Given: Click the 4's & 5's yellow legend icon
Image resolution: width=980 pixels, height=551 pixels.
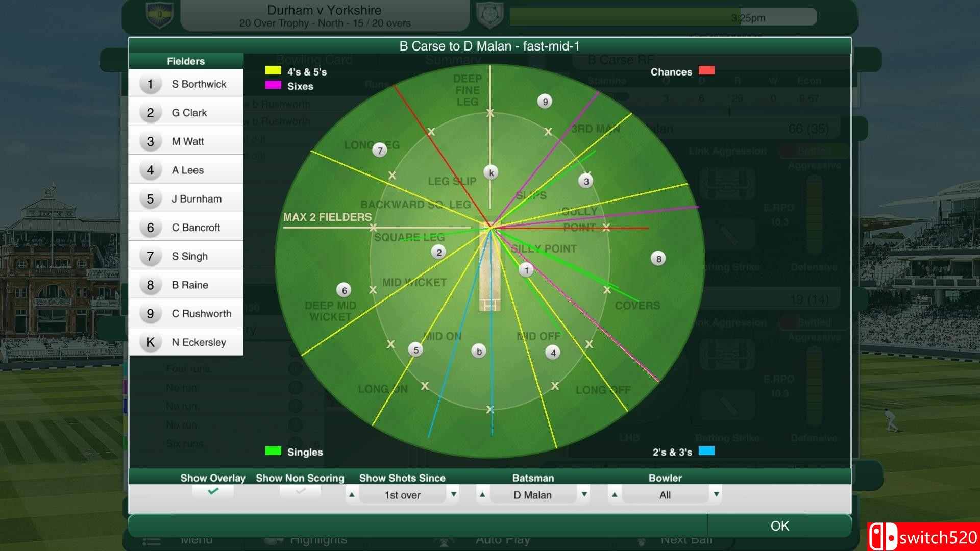Looking at the screenshot, I should (x=273, y=72).
